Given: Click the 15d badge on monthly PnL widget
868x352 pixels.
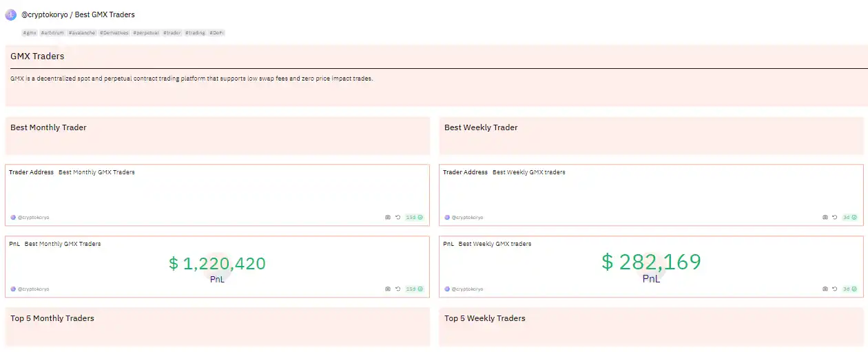Looking at the screenshot, I should click(x=414, y=289).
